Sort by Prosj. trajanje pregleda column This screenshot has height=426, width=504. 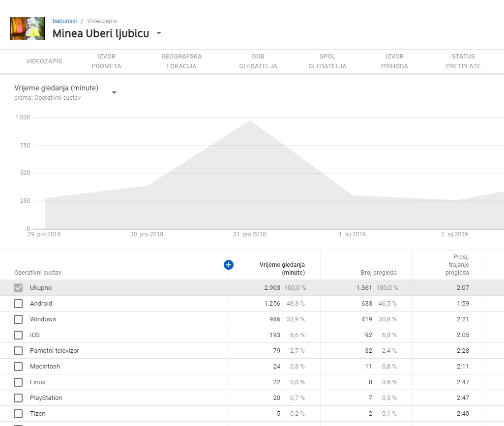click(x=457, y=265)
